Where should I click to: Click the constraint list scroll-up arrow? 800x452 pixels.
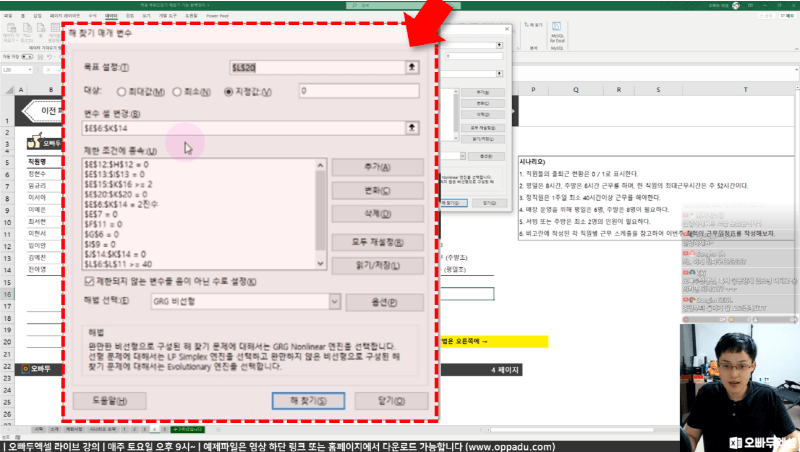(320, 165)
